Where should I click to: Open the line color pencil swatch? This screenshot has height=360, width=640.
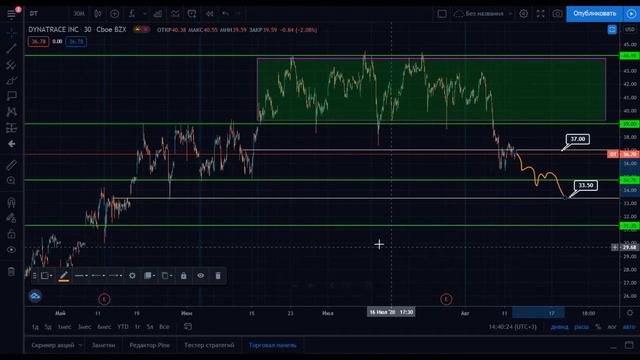click(64, 276)
